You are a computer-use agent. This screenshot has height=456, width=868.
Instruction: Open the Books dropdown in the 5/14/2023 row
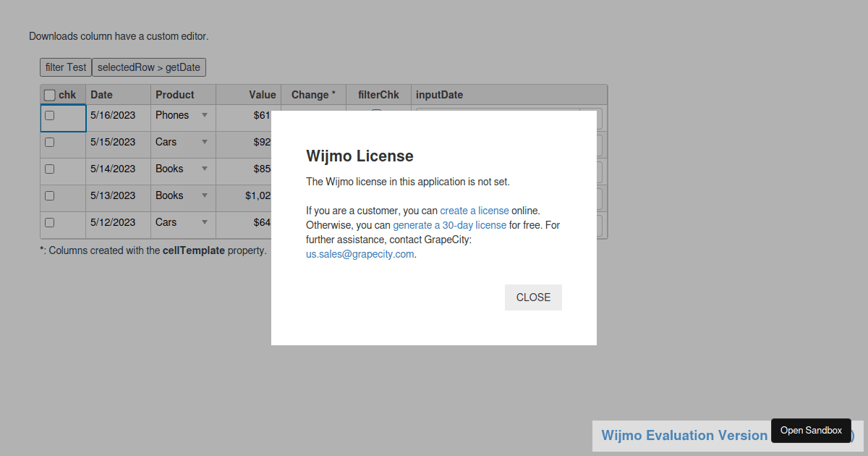205,169
